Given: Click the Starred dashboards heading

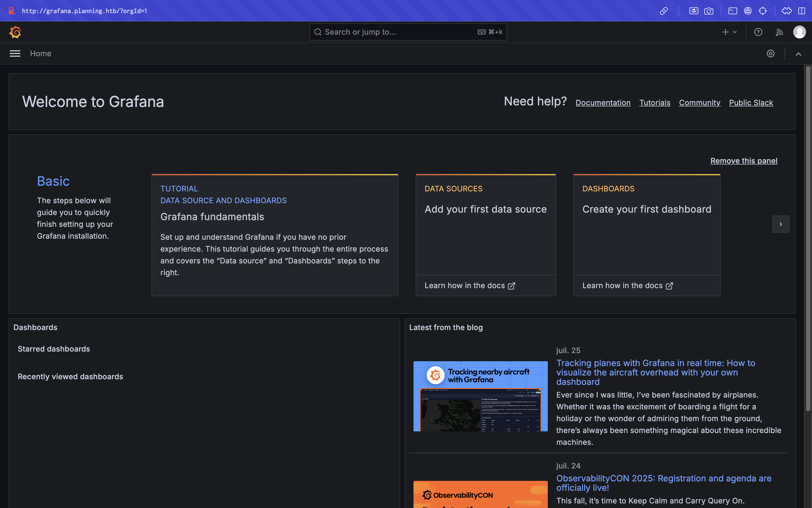Looking at the screenshot, I should [x=54, y=349].
